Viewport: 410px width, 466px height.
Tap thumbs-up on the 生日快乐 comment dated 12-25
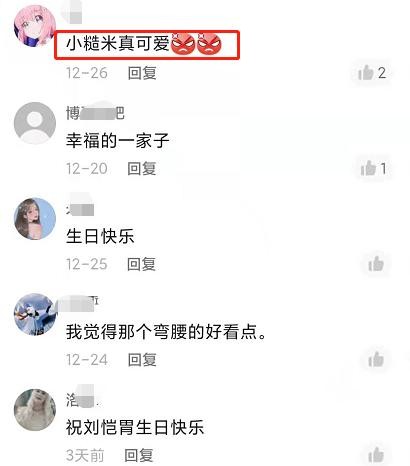pos(376,264)
